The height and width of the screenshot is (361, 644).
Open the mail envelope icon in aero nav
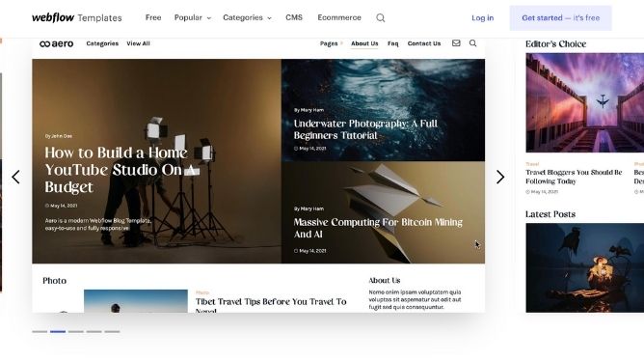pyautogui.click(x=456, y=43)
